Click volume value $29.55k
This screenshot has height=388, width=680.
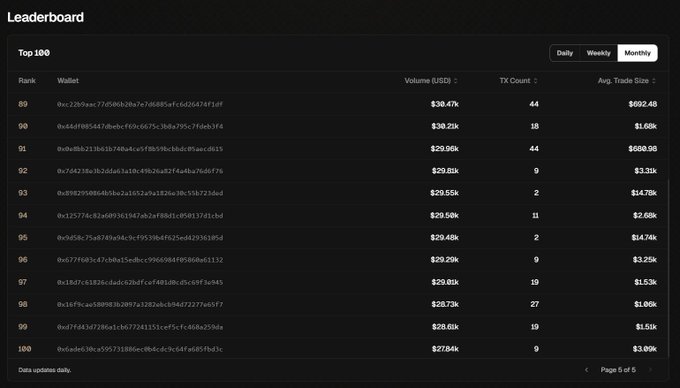click(x=445, y=193)
